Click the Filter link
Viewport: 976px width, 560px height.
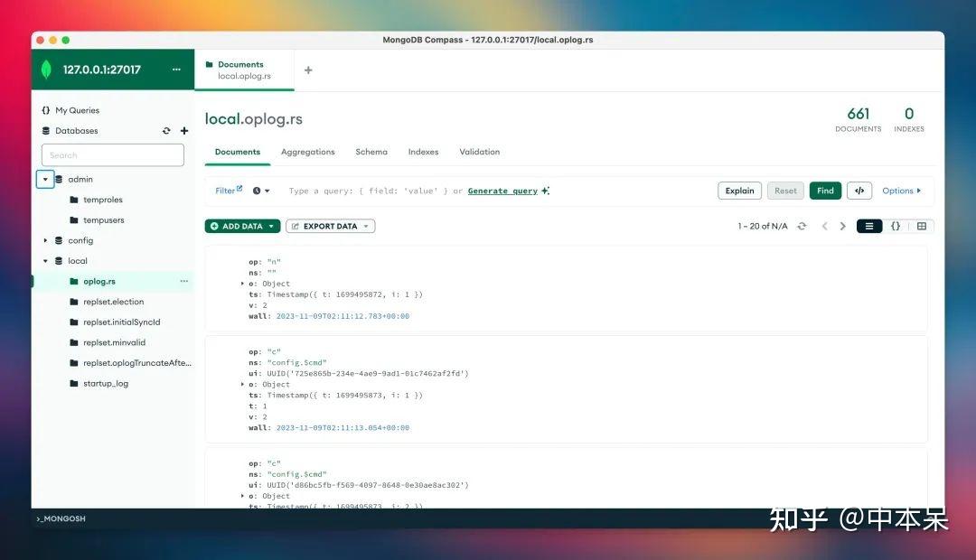click(x=228, y=191)
